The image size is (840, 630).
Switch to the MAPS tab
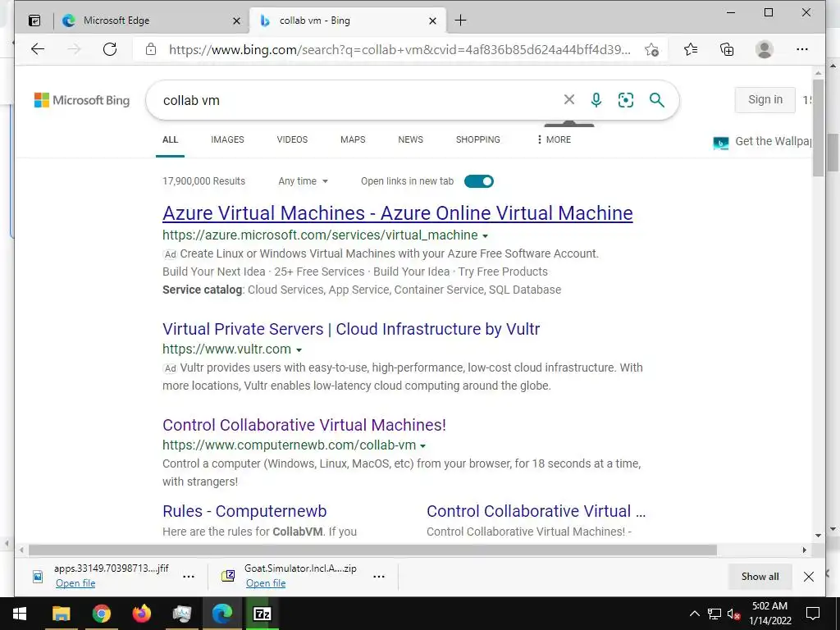353,139
